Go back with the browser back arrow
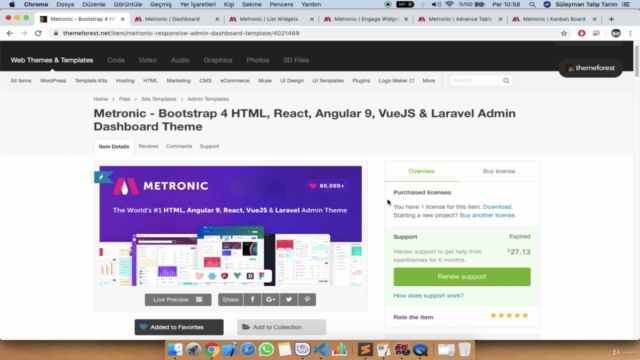The width and height of the screenshot is (640, 360). coord(10,33)
